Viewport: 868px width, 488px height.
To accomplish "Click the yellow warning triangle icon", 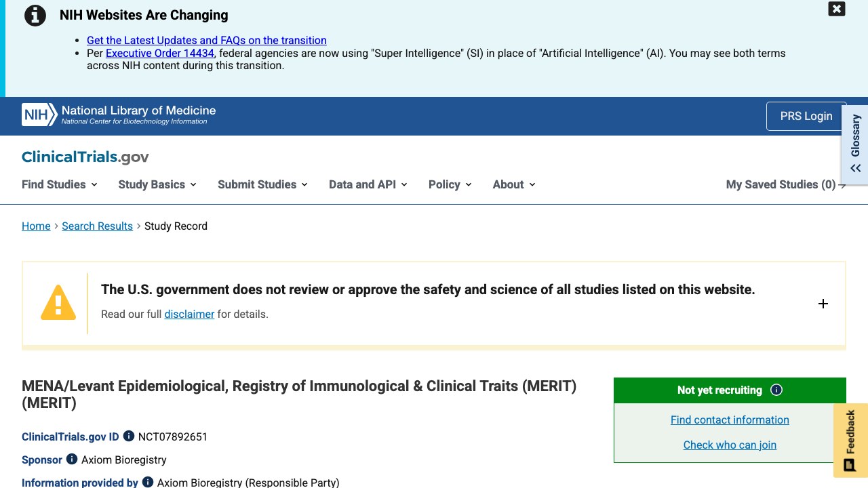I will [x=58, y=302].
